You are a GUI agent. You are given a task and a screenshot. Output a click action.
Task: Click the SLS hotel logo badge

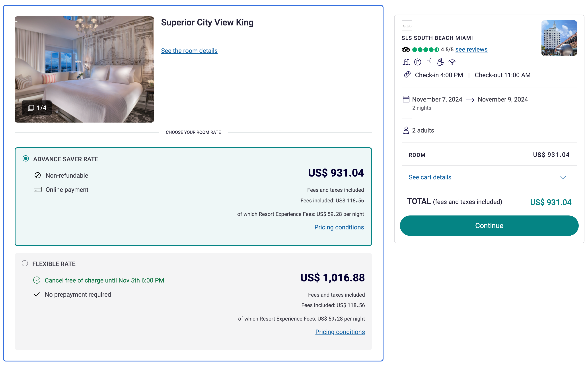pyautogui.click(x=407, y=26)
